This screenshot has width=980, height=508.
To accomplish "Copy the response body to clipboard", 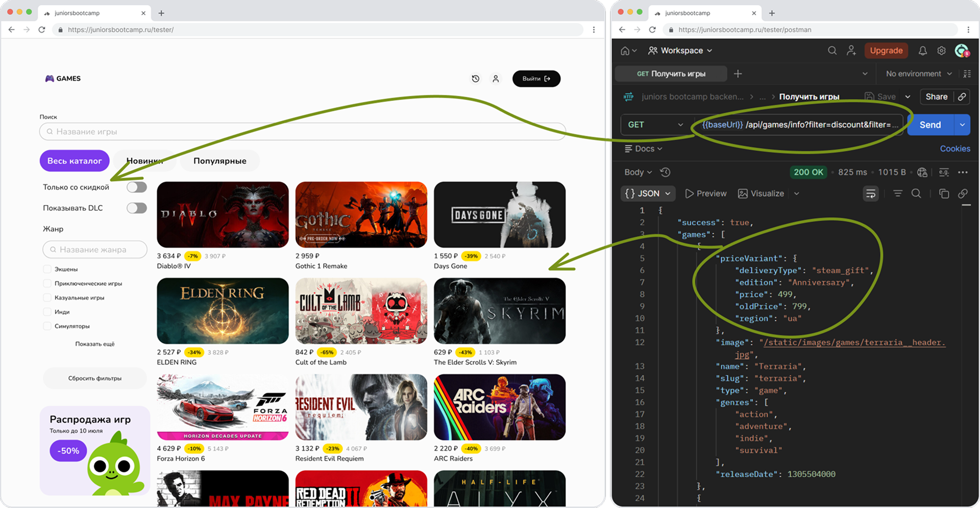I will pyautogui.click(x=944, y=193).
